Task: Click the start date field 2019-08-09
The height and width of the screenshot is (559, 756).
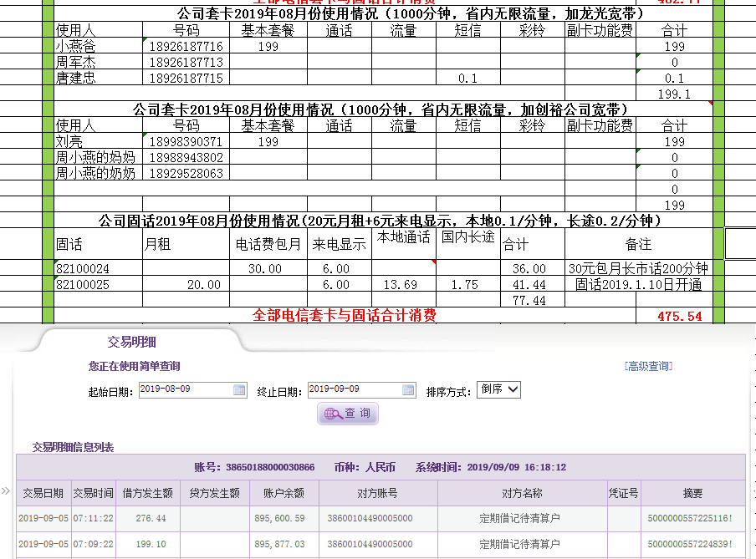Action: pos(185,389)
